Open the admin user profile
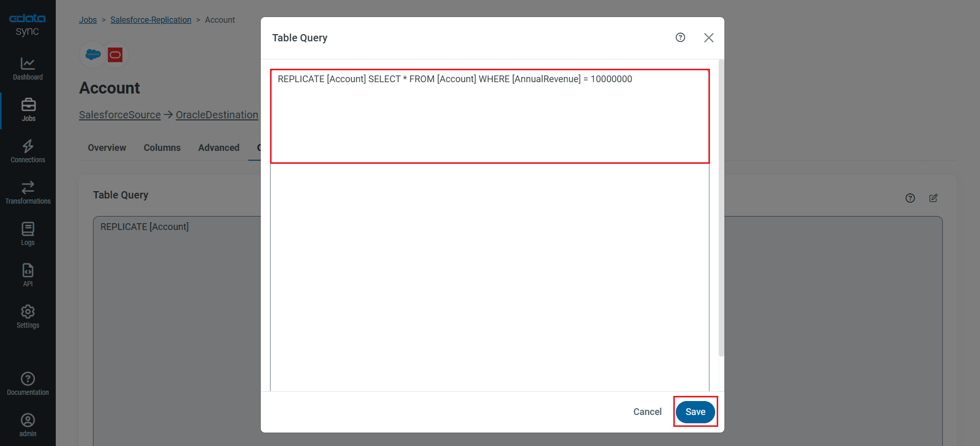 28,425
